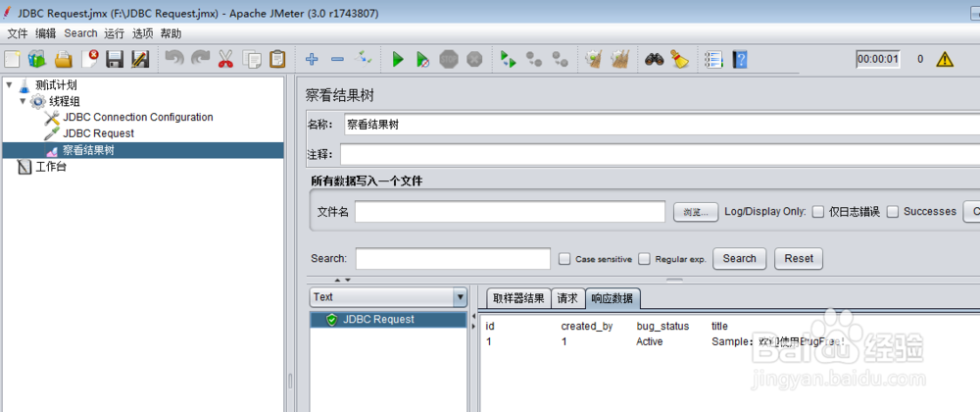980x412 pixels.
Task: Expand all nodes with plus icon
Action: click(312, 60)
